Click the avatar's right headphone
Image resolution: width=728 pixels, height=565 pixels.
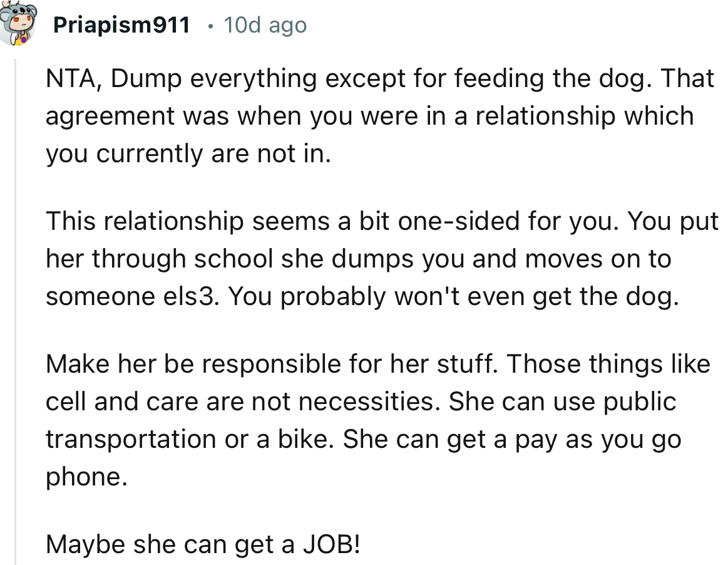pos(33,11)
